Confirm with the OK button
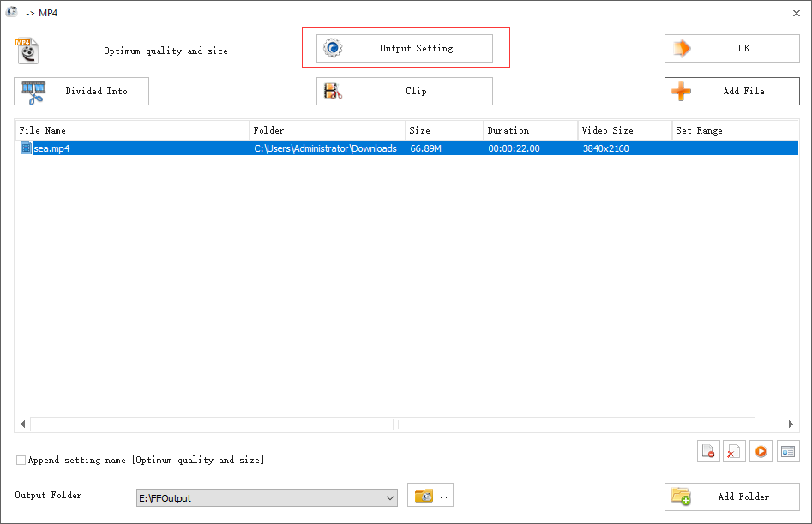Screen dimensions: 812x524 [731, 48]
